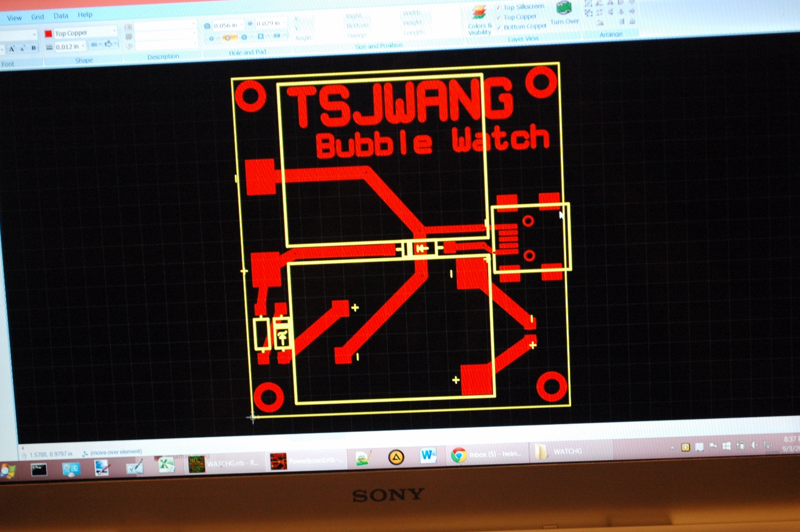The image size is (800, 532).
Task: Click the hole diameter icon
Action: (x=250, y=24)
